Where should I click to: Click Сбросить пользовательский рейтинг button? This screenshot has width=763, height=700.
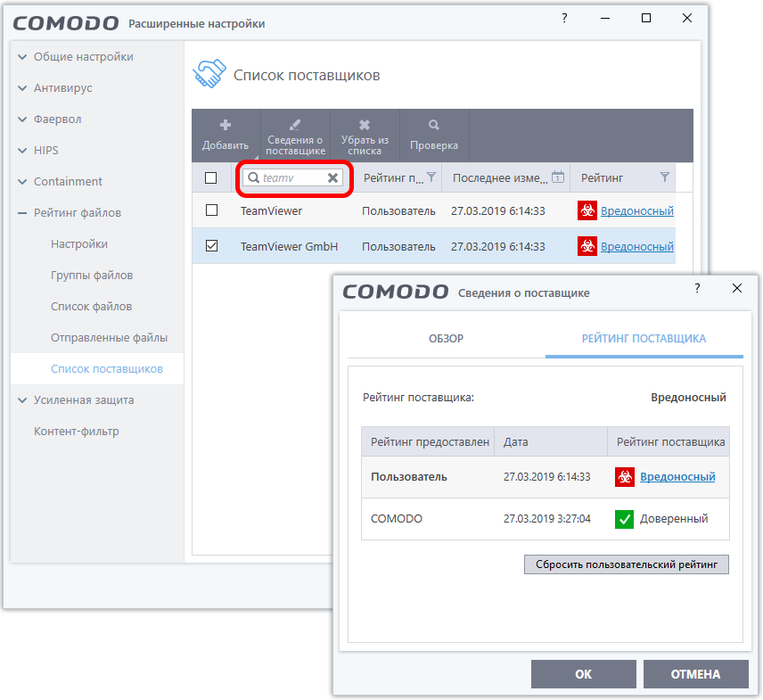tap(627, 564)
